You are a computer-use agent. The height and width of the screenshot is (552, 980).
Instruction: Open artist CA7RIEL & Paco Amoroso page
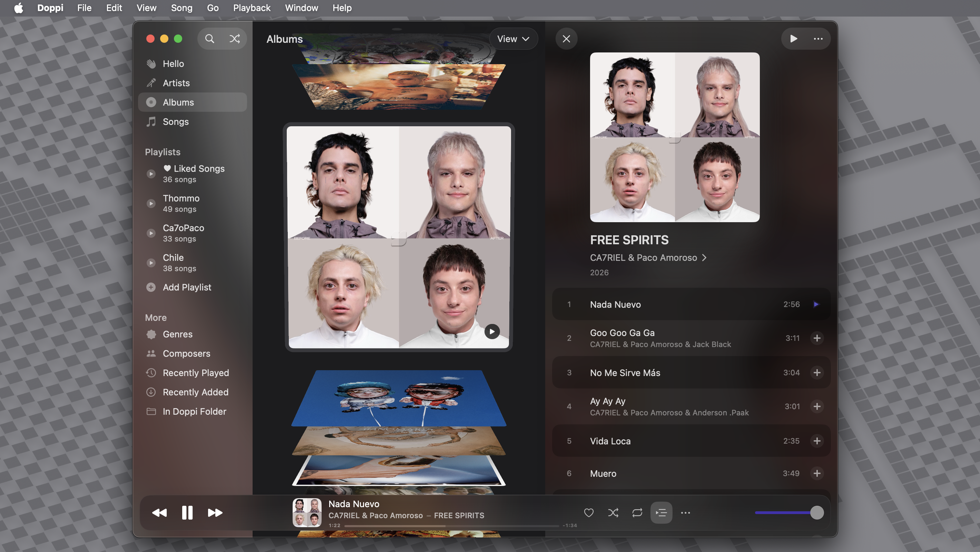(x=648, y=258)
